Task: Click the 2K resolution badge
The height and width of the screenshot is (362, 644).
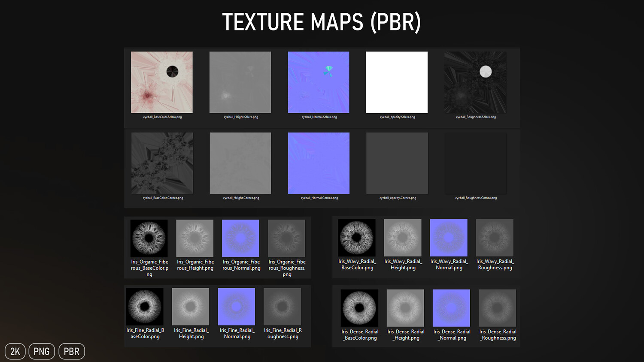Action: (15, 352)
